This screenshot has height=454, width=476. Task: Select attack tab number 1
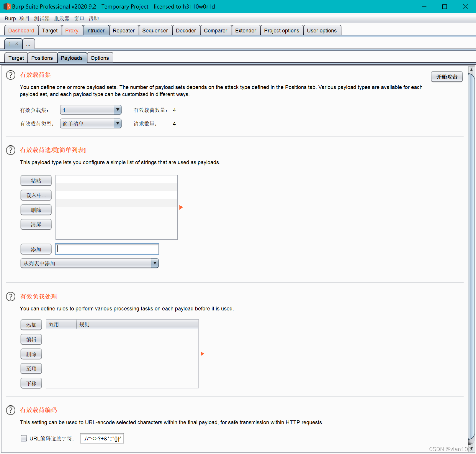point(10,44)
